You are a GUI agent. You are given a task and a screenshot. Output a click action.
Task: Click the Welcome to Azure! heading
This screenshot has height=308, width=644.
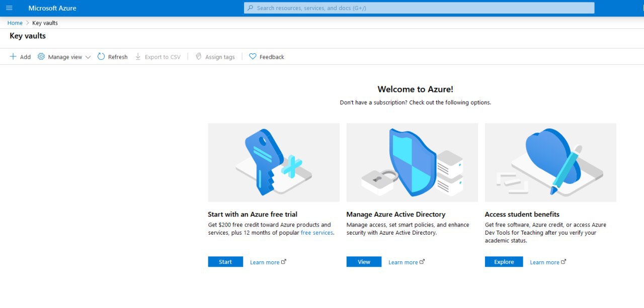(415, 89)
